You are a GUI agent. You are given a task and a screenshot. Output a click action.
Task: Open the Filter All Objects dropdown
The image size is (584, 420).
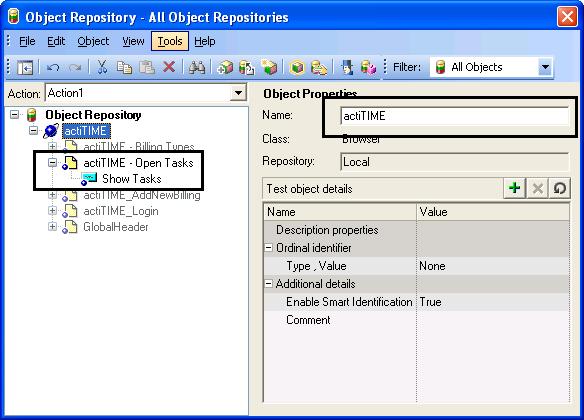tap(545, 67)
